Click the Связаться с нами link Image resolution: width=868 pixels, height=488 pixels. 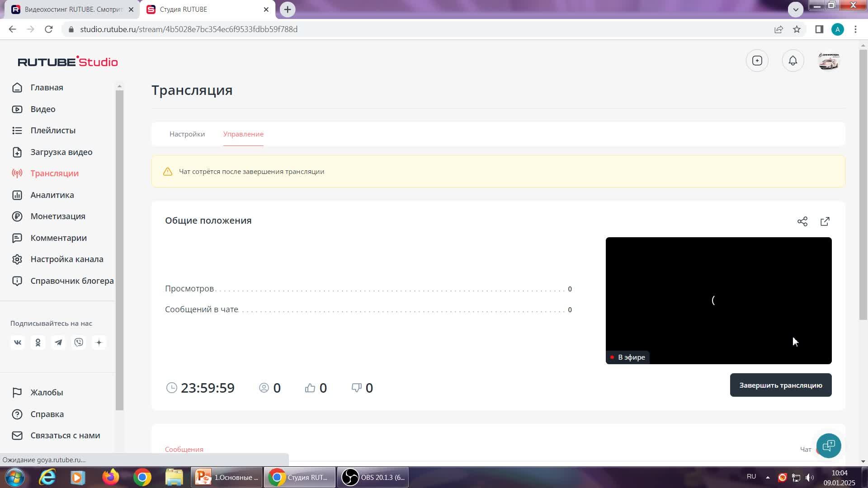pyautogui.click(x=65, y=436)
